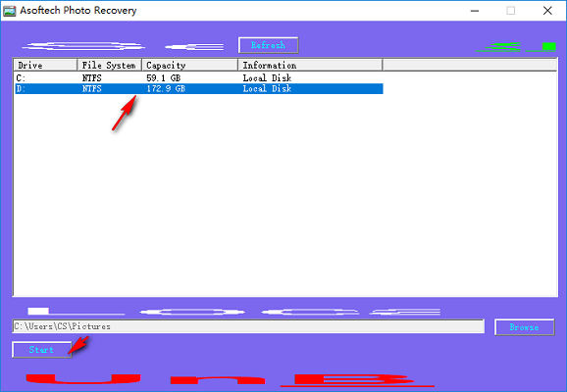Maximize the Photo Recovery window
Viewport: 567px width, 392px height.
point(510,11)
